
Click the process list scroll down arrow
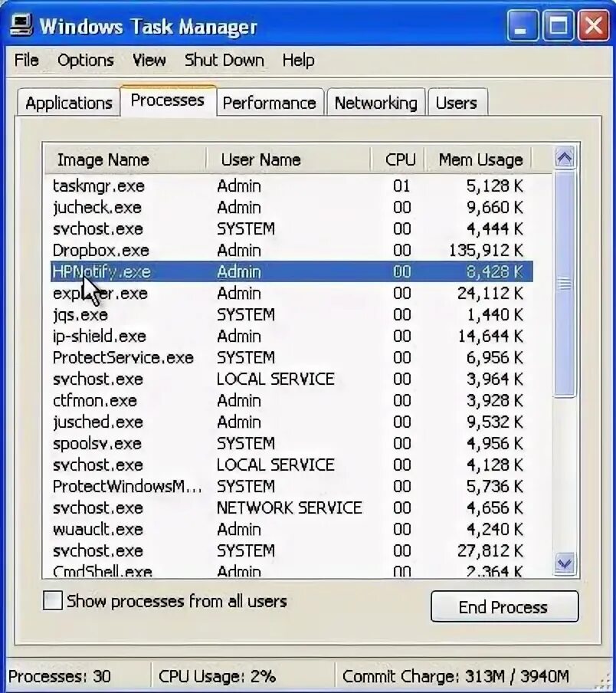pyautogui.click(x=565, y=564)
